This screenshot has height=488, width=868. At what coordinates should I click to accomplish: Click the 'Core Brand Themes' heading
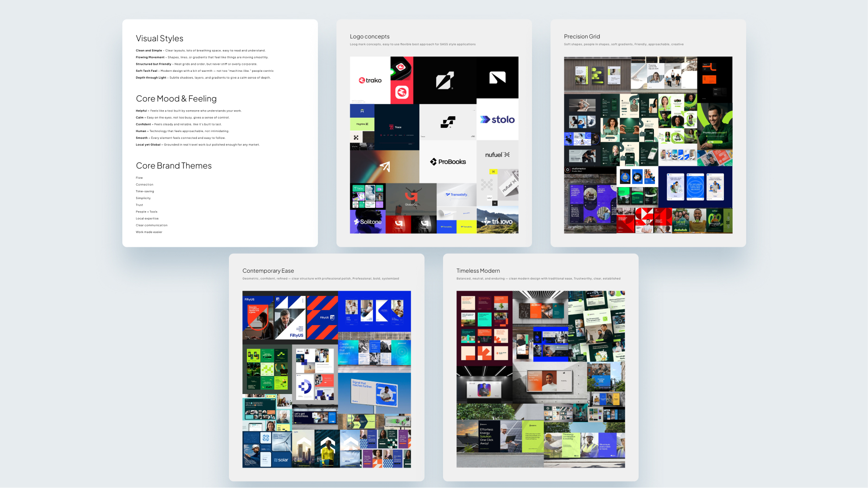pyautogui.click(x=174, y=166)
